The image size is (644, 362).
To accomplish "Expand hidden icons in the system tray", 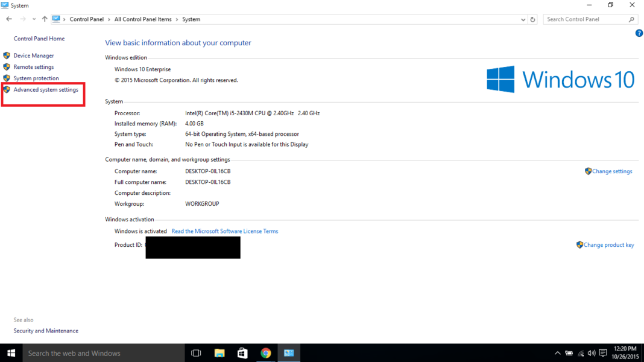I will [x=558, y=353].
